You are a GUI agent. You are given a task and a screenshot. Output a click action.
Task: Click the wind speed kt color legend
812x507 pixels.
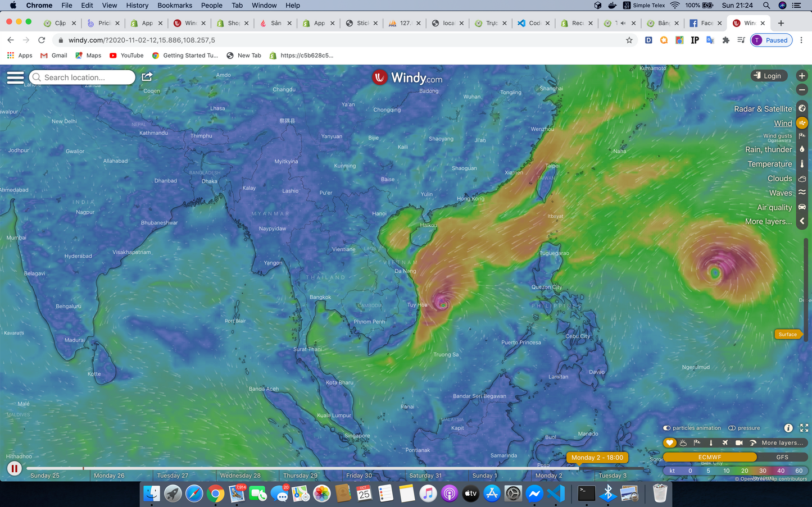click(735, 471)
